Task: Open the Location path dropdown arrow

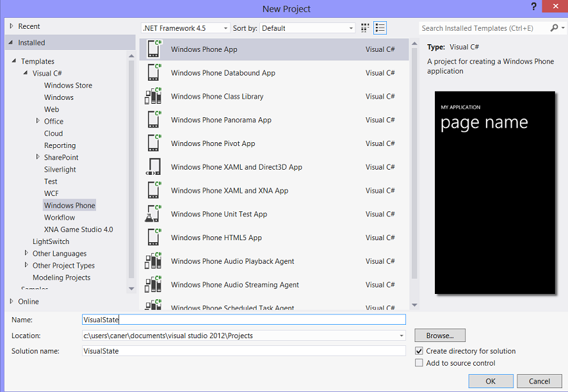Action: (402, 336)
